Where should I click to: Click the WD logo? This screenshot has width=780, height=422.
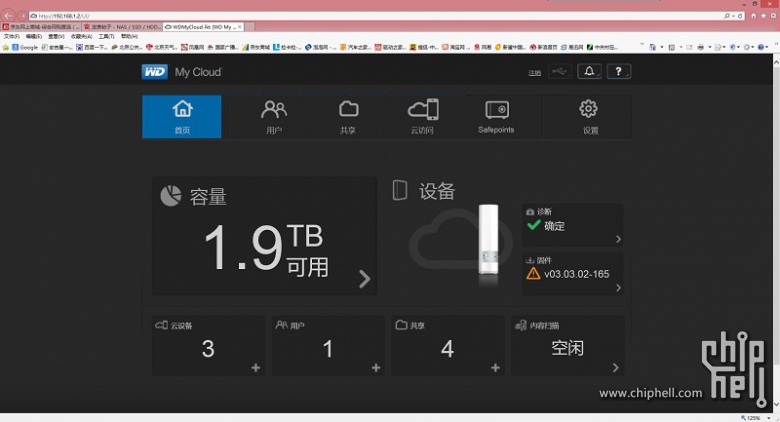(x=154, y=72)
